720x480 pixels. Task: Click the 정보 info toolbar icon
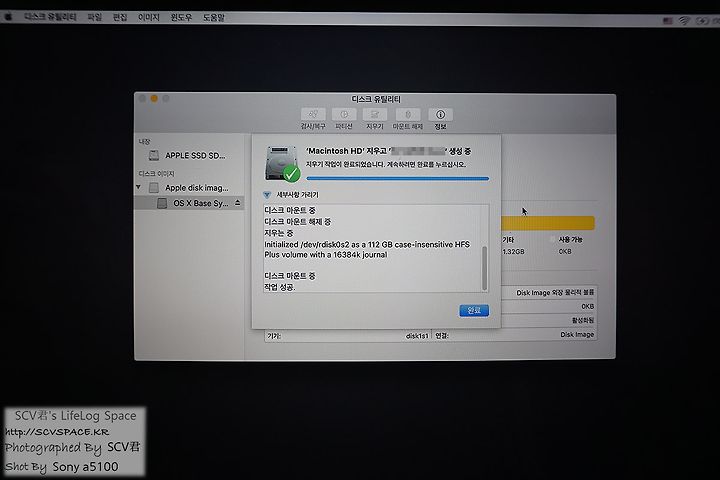coord(440,114)
